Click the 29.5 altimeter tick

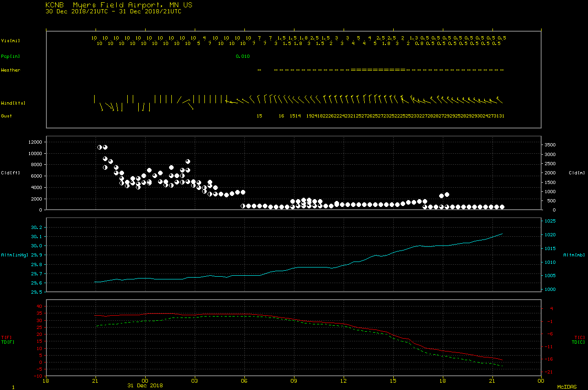tap(37, 292)
